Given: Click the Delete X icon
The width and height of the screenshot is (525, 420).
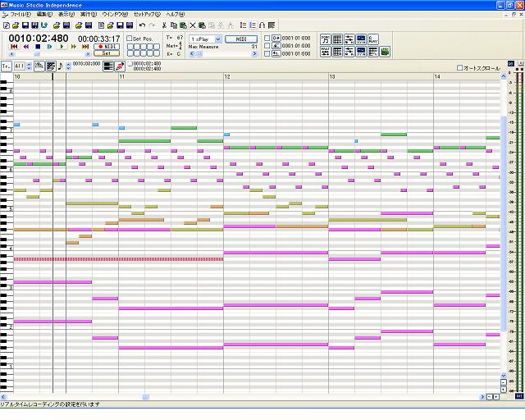Looking at the screenshot, I should pyautogui.click(x=193, y=25).
